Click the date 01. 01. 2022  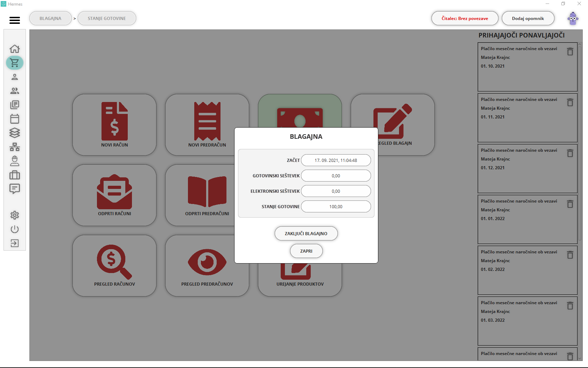click(493, 219)
